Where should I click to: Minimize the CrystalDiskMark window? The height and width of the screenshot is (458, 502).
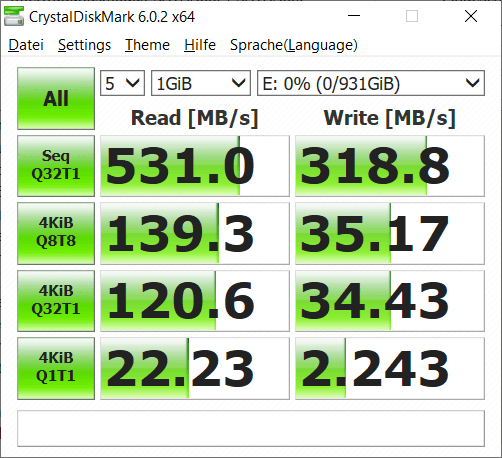pos(354,16)
